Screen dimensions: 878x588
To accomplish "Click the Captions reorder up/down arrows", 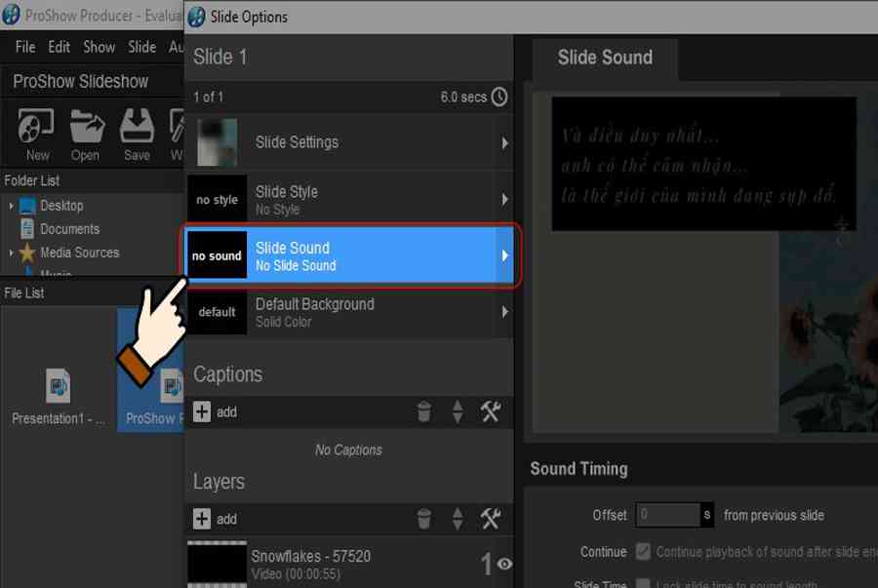I will coord(457,412).
